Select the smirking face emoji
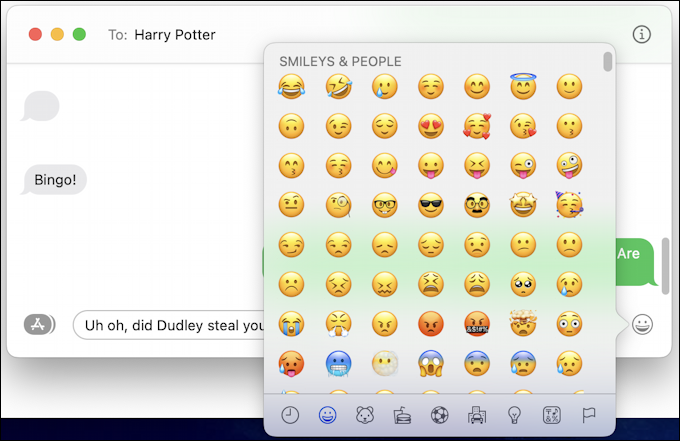The image size is (680, 441). coord(291,245)
